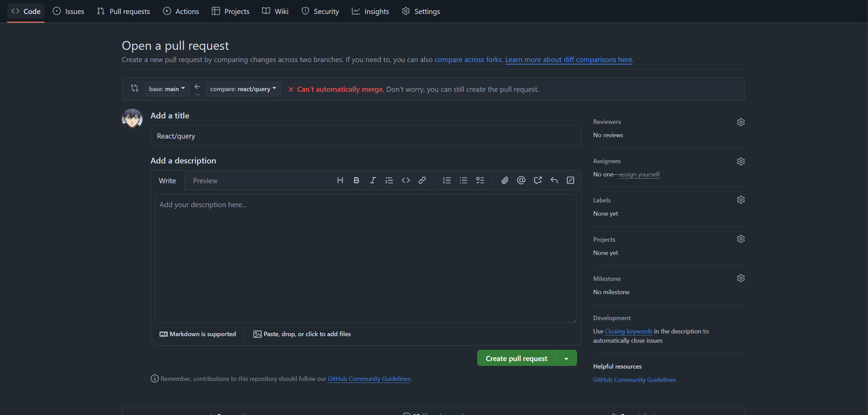Click the Reviewers heading
This screenshot has height=415, width=868.
click(607, 122)
